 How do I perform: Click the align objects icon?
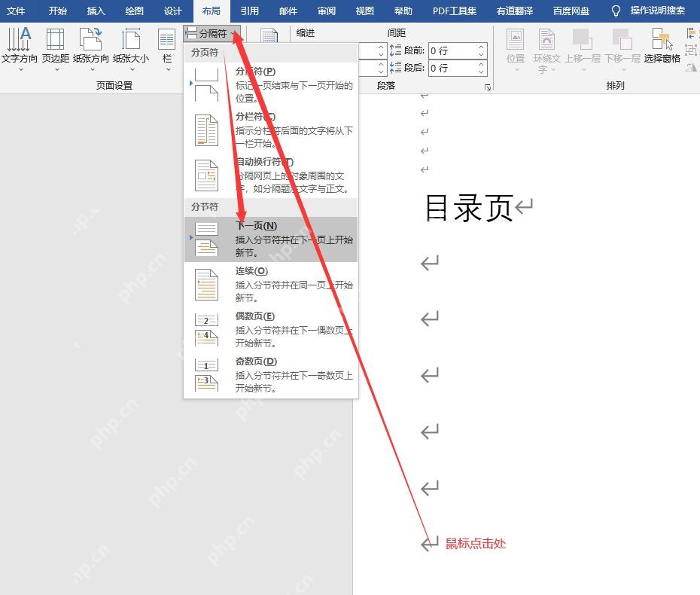pos(691,33)
